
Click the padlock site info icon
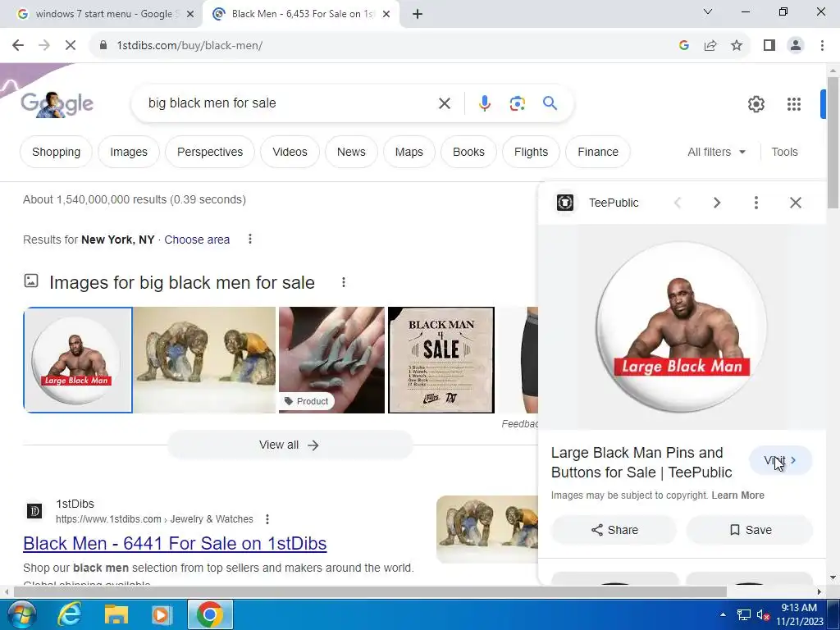(x=103, y=46)
